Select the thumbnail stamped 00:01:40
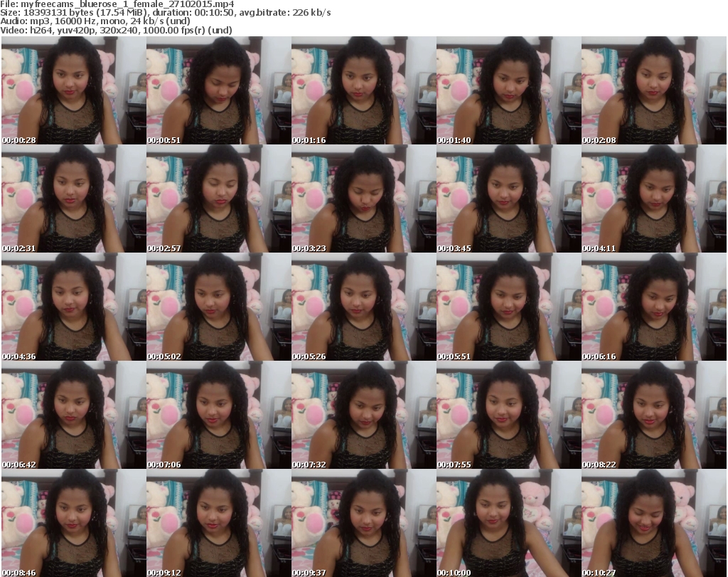This screenshot has width=728, height=577. point(508,90)
